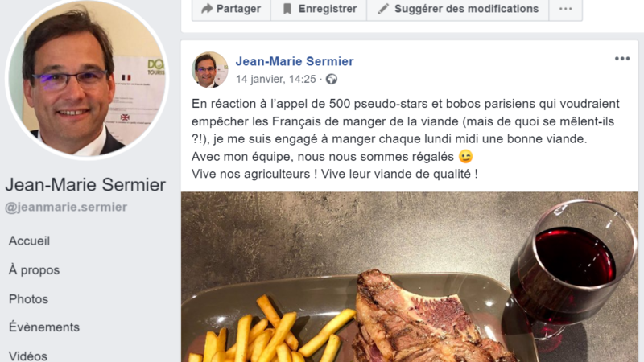Click the Jean-Marie Sermier author link on post
Image resolution: width=644 pixels, height=362 pixels.
295,61
